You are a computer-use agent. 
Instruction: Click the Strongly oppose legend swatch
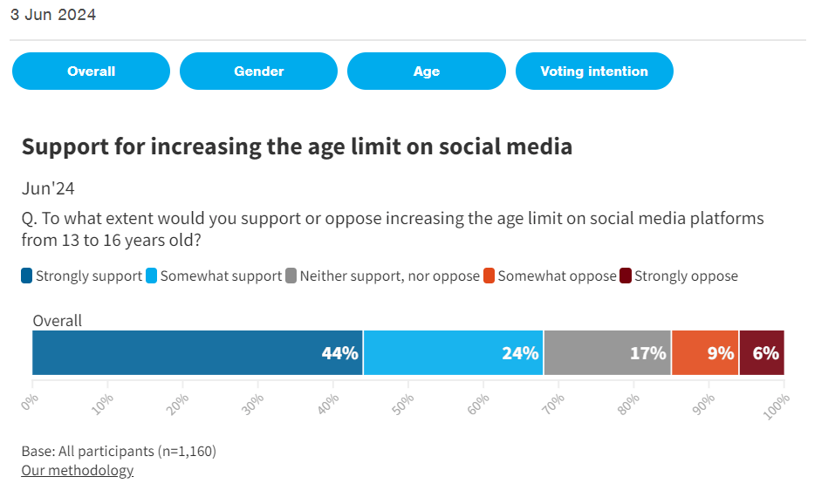626,276
